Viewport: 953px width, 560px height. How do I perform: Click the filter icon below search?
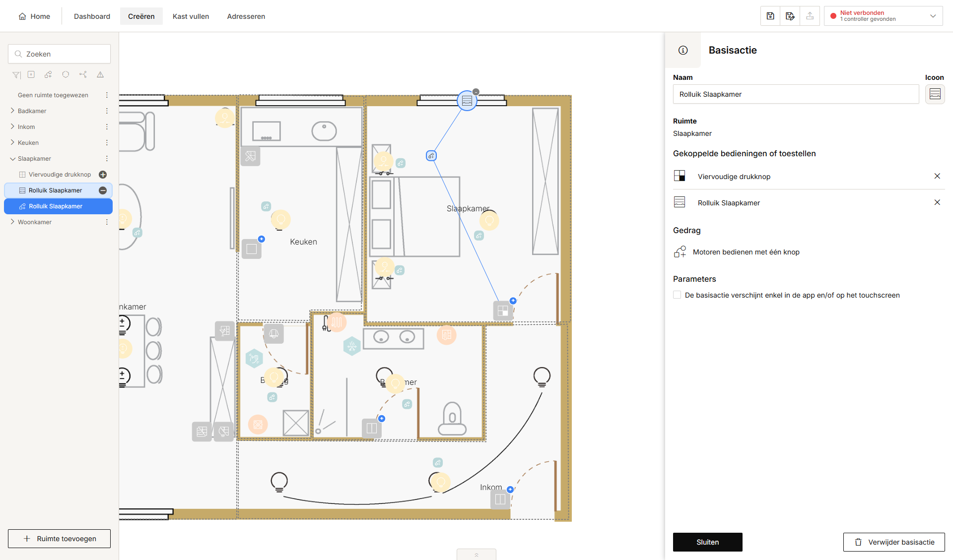[x=16, y=75]
